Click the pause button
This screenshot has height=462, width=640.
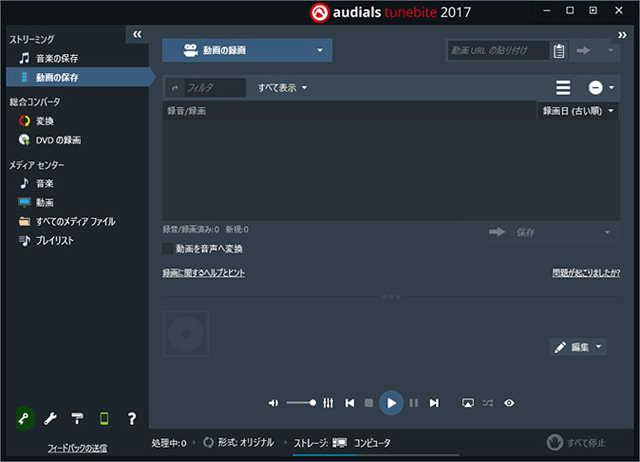(x=413, y=403)
